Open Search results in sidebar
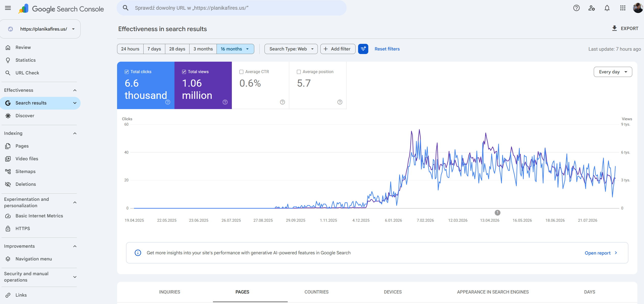Screen dimensions: 644x304 coord(40,103)
